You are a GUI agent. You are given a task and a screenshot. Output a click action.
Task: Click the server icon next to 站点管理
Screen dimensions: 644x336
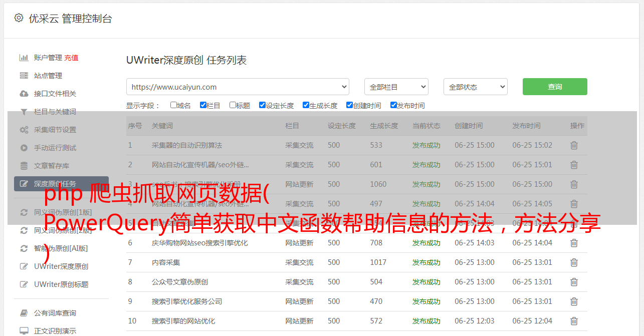tap(24, 76)
